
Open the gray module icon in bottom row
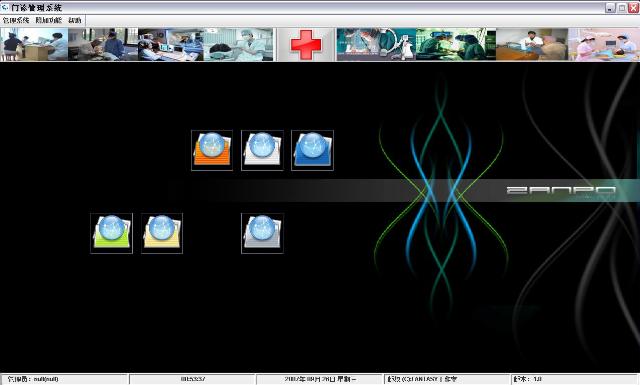click(x=262, y=233)
